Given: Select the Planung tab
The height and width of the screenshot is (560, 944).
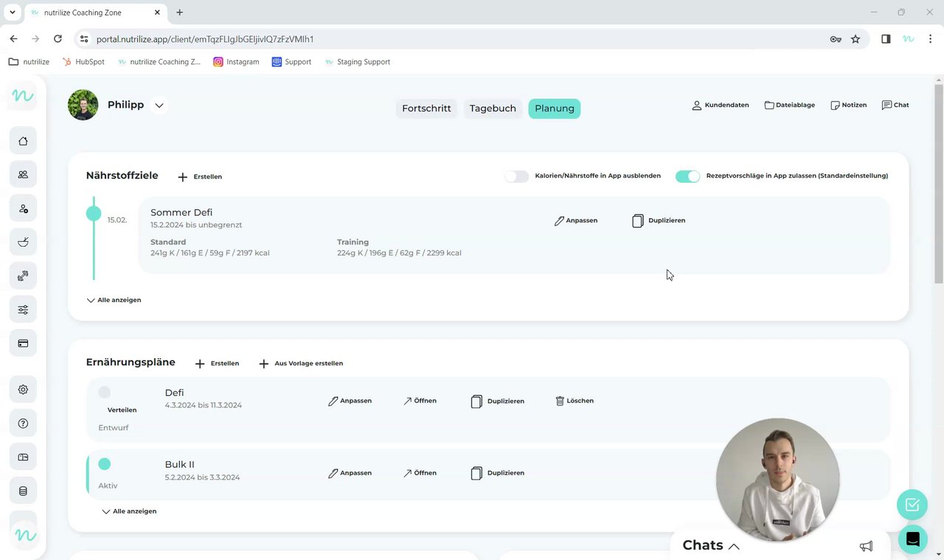Looking at the screenshot, I should point(555,108).
